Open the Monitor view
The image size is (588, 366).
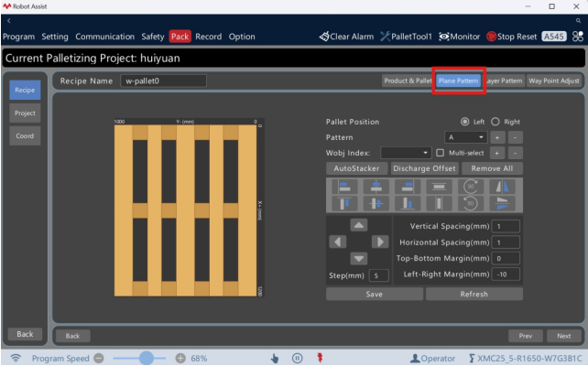pos(460,37)
